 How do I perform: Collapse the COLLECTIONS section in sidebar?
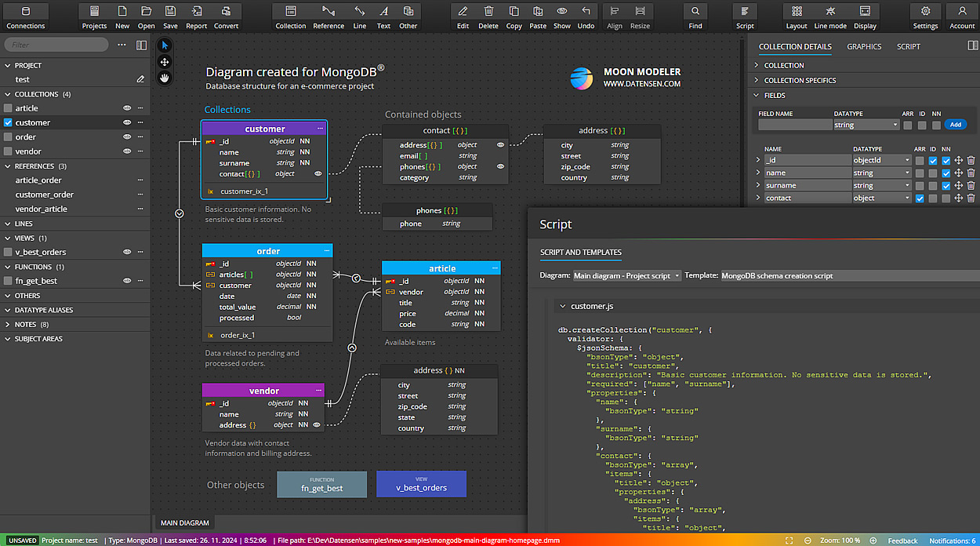tap(8, 94)
